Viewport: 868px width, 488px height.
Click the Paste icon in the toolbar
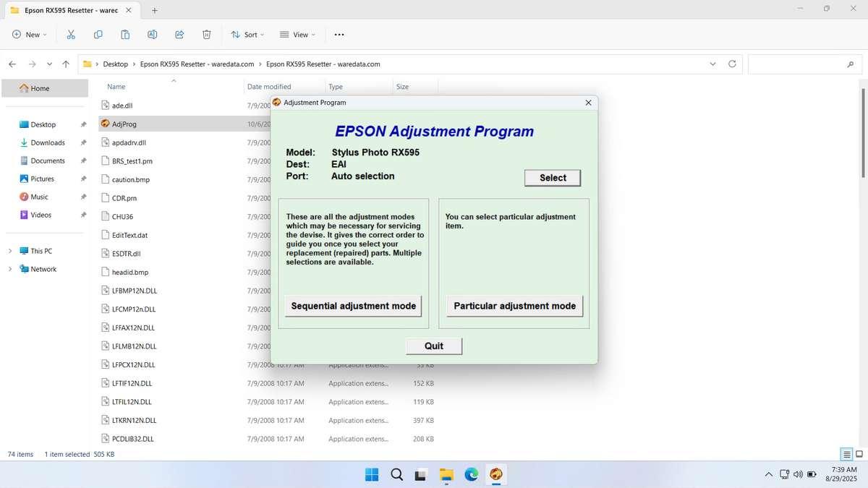124,34
